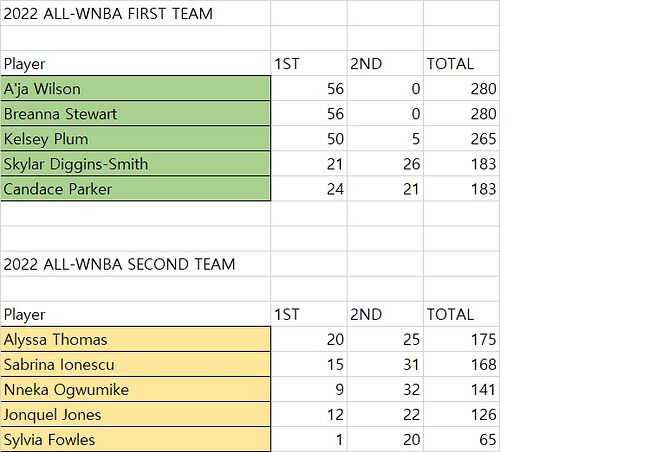Click Alyssa Thomas's total of 175
Viewport: 650px width, 452px height.
[x=461, y=340]
